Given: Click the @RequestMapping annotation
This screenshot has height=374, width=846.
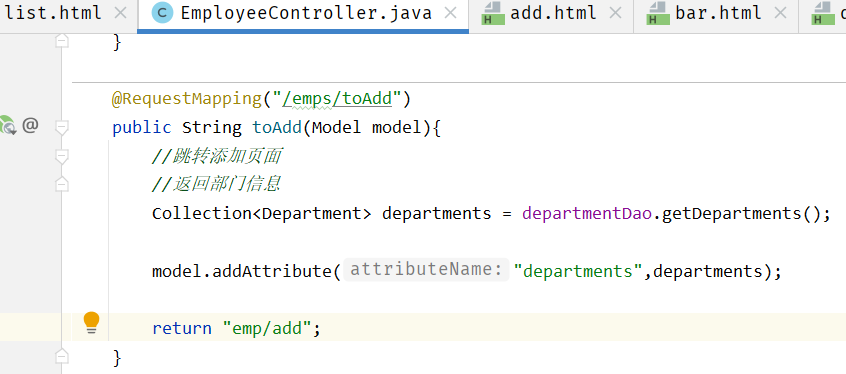Looking at the screenshot, I should [187, 99].
